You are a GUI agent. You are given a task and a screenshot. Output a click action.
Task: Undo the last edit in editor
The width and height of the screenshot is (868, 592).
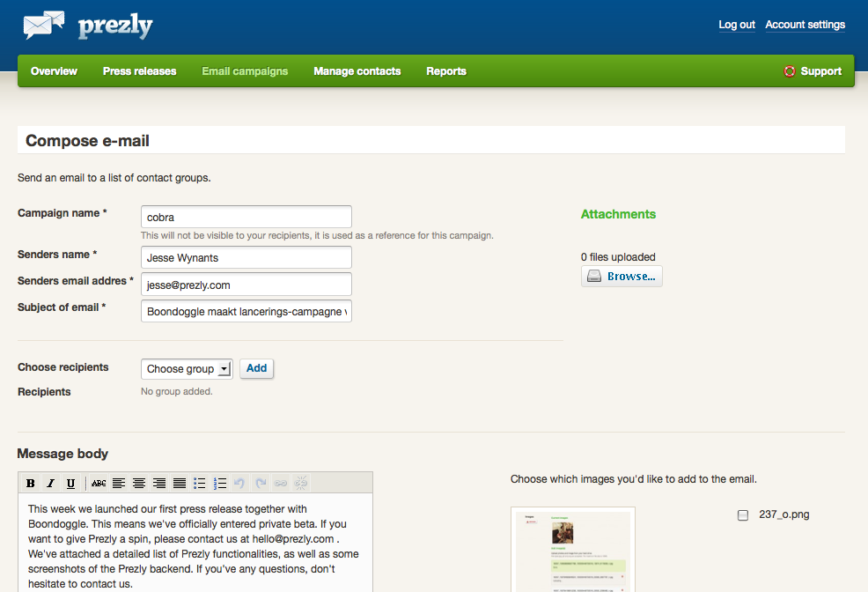239,483
